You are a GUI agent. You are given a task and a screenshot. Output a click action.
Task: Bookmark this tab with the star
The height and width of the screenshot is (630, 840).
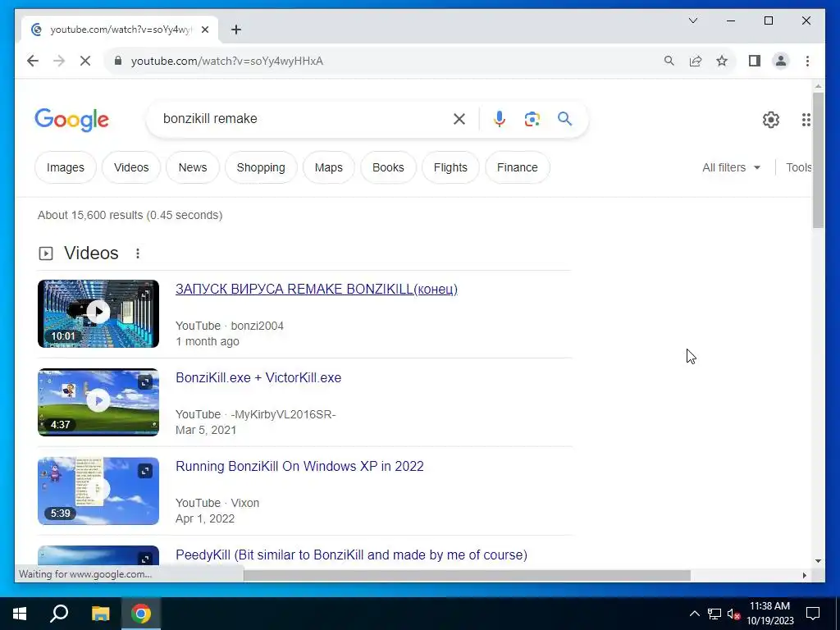point(722,61)
